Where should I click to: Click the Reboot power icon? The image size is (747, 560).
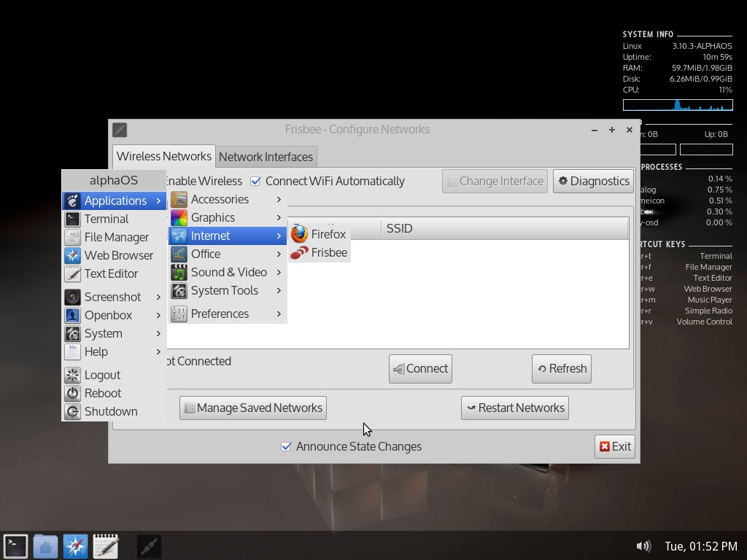coord(72,393)
